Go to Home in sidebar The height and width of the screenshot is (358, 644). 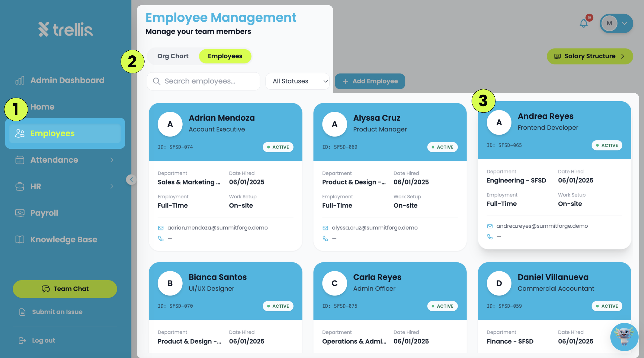[x=42, y=107]
